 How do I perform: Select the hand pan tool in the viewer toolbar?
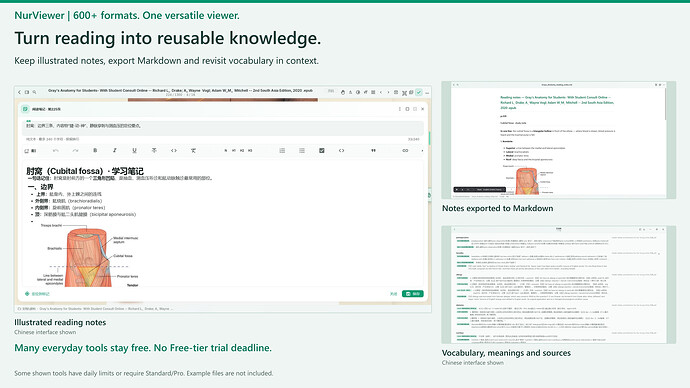click(x=343, y=92)
